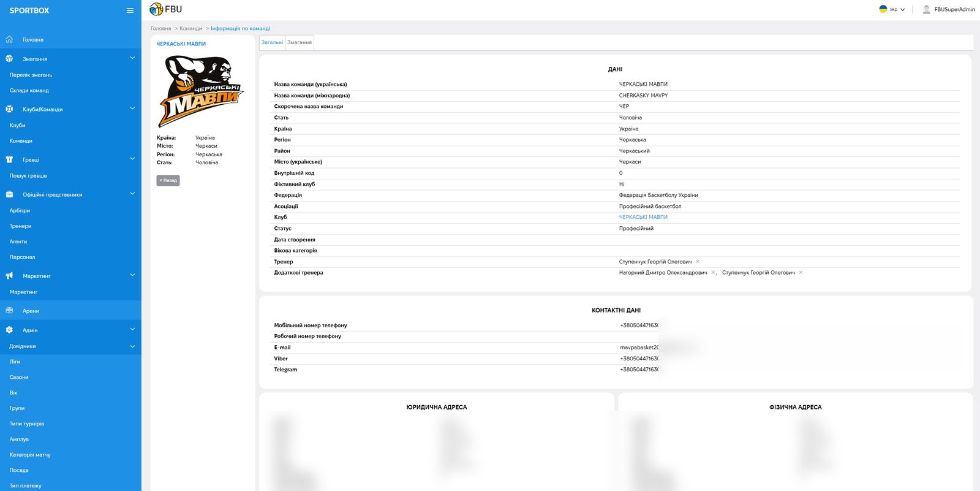Click the Команди breadcrumb link
This screenshot has height=491, width=980.
coord(190,28)
